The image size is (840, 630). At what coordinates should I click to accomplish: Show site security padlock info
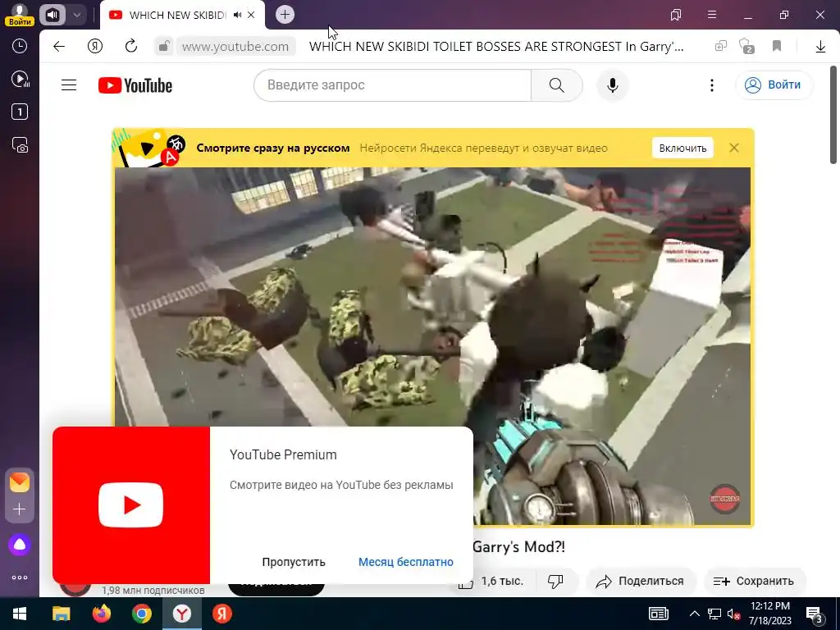164,47
